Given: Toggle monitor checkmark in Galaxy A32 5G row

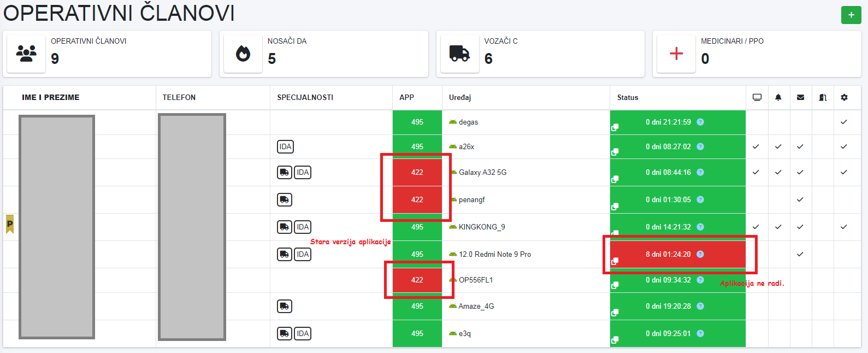Looking at the screenshot, I should [x=756, y=172].
